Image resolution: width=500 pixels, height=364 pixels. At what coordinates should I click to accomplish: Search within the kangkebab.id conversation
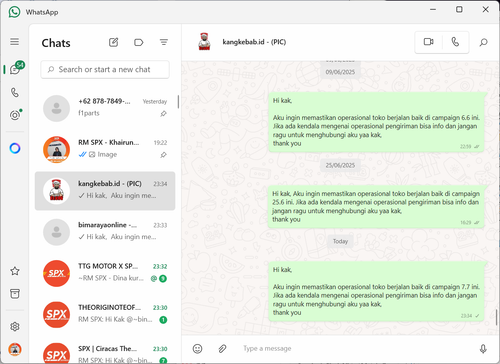pyautogui.click(x=483, y=42)
